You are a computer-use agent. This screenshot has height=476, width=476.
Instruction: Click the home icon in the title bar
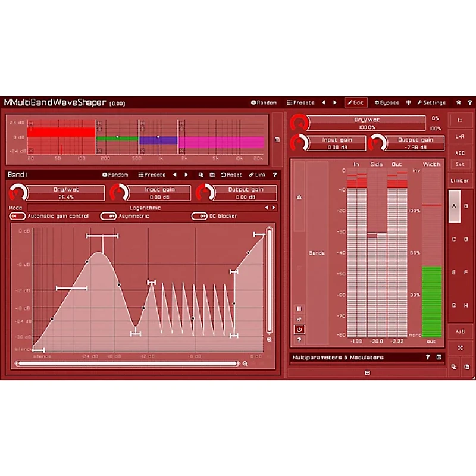[458, 102]
